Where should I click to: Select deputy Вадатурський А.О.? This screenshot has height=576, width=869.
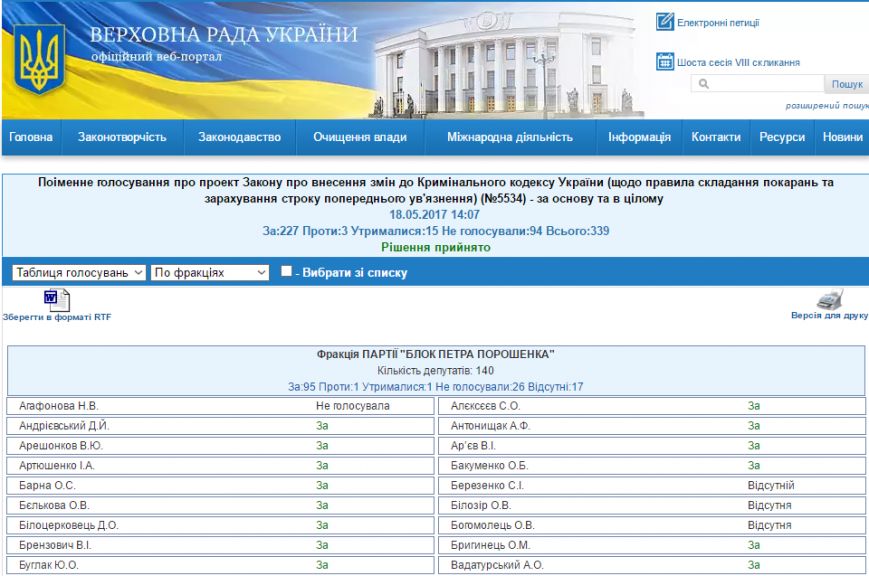coord(497,565)
